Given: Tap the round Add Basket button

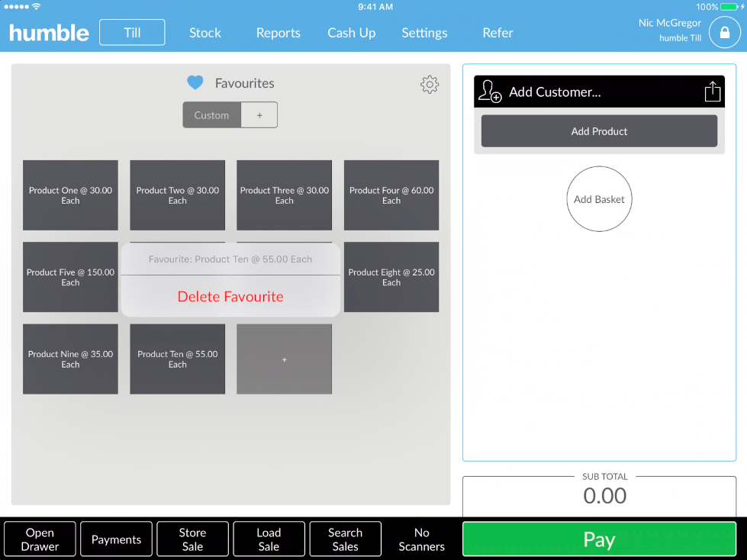Looking at the screenshot, I should pyautogui.click(x=599, y=199).
